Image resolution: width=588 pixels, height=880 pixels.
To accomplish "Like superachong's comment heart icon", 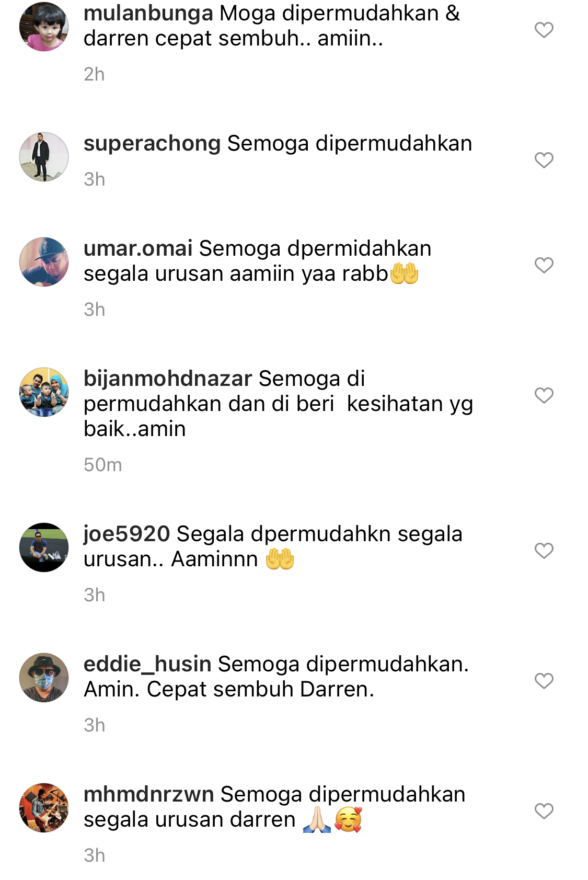I will click(x=544, y=160).
